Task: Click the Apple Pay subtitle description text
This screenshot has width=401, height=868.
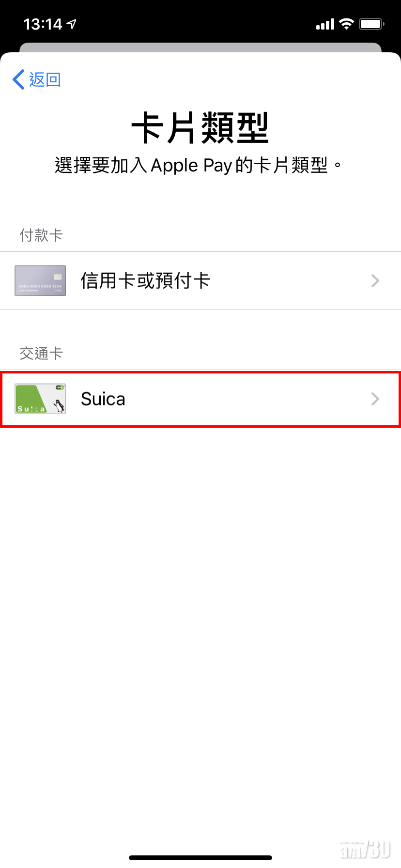Action: [199, 166]
